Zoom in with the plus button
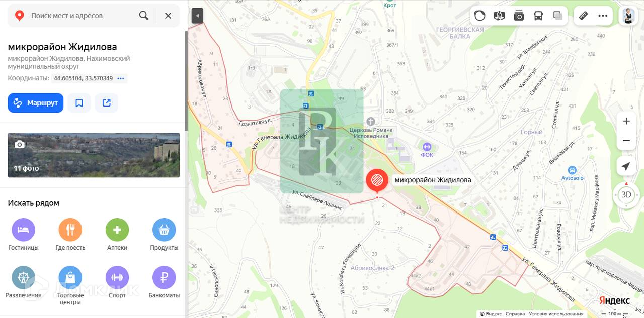The height and width of the screenshot is (318, 644). pyautogui.click(x=626, y=121)
